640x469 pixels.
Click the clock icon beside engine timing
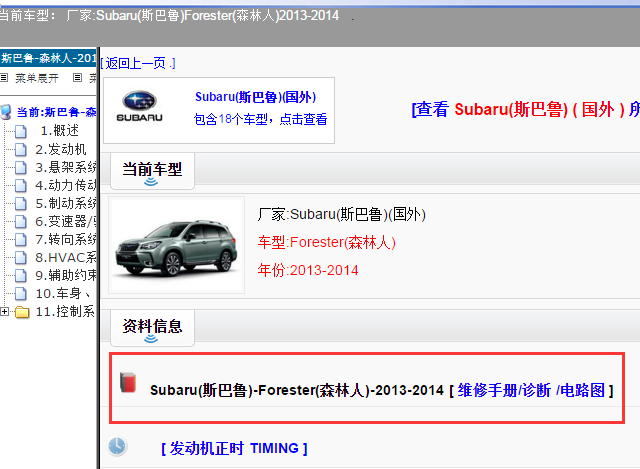pos(118,446)
